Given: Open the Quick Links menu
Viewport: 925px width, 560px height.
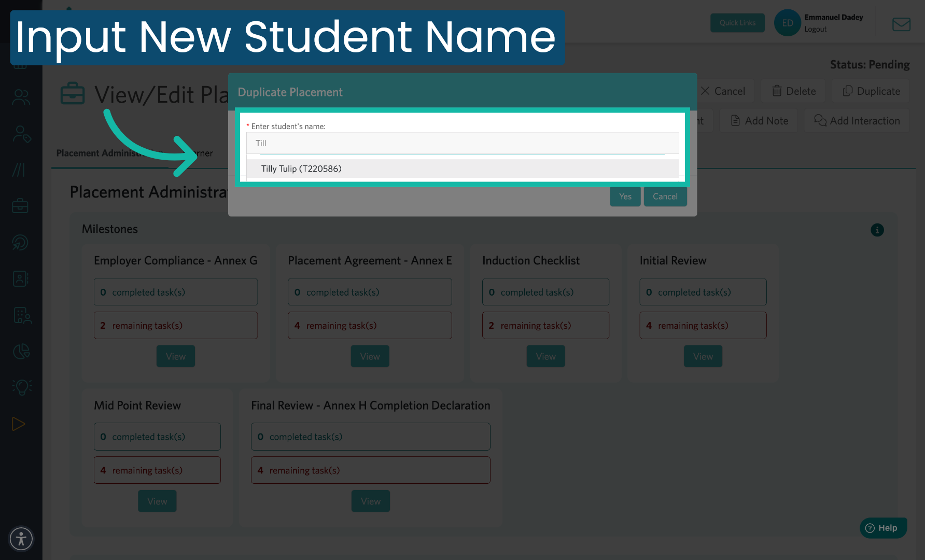Looking at the screenshot, I should [737, 22].
